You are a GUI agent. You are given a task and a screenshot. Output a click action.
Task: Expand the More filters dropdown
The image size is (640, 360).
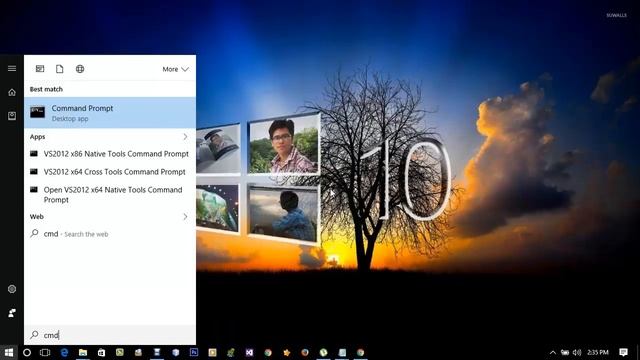click(x=176, y=69)
